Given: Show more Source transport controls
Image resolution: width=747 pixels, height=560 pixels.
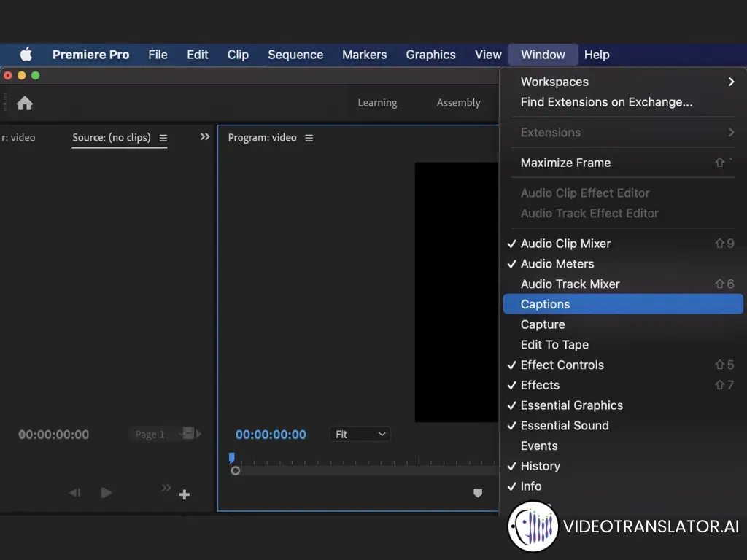Looking at the screenshot, I should [x=166, y=488].
